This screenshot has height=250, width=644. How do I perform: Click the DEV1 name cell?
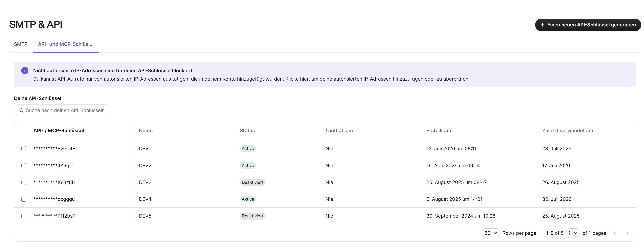coord(145,149)
